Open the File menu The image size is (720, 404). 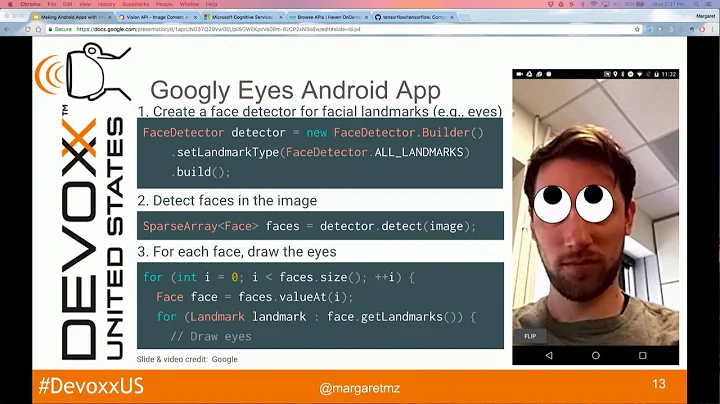click(52, 4)
